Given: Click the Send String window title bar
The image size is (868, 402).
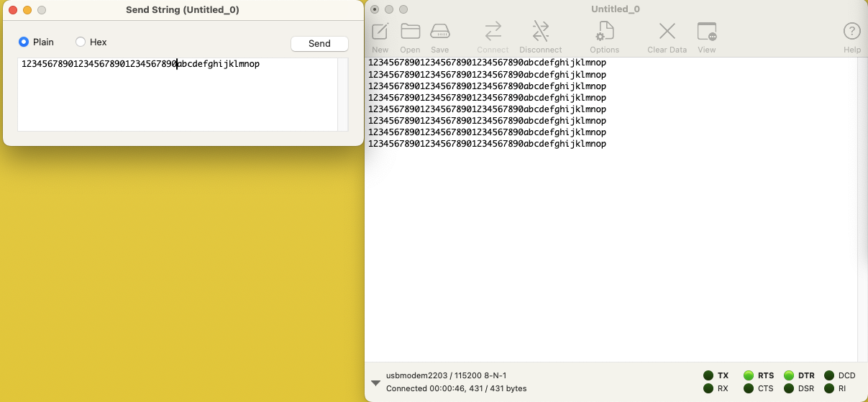Looking at the screenshot, I should tap(183, 10).
